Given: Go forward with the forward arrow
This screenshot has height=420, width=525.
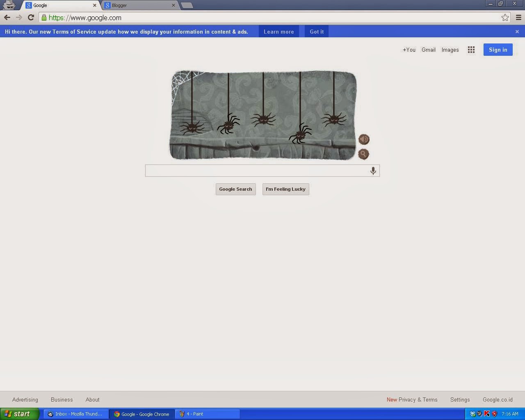Looking at the screenshot, I should (x=19, y=18).
